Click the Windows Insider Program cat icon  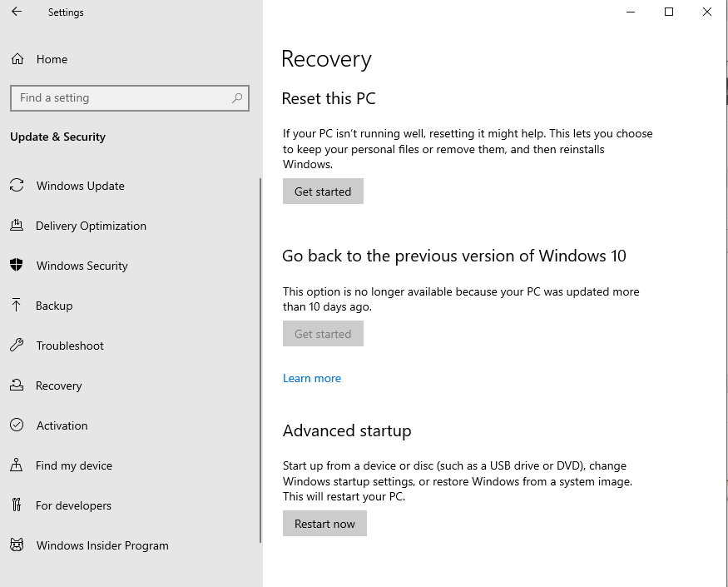point(17,545)
